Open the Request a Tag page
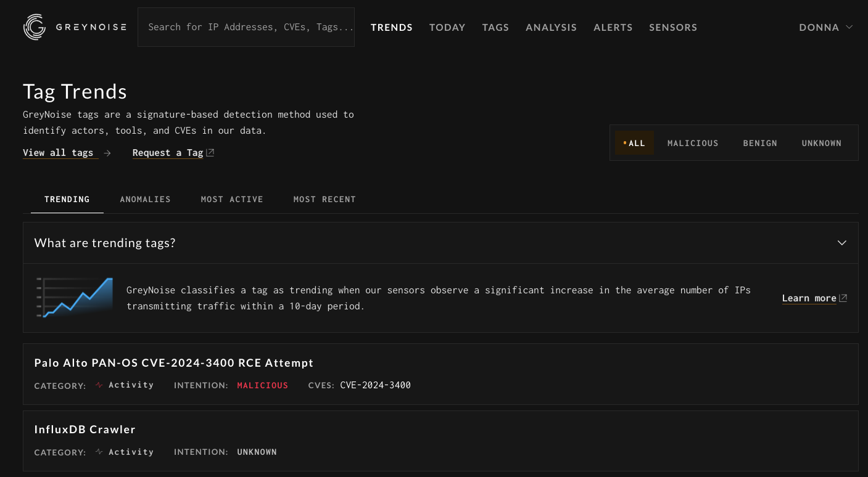The width and height of the screenshot is (868, 477). [x=168, y=152]
